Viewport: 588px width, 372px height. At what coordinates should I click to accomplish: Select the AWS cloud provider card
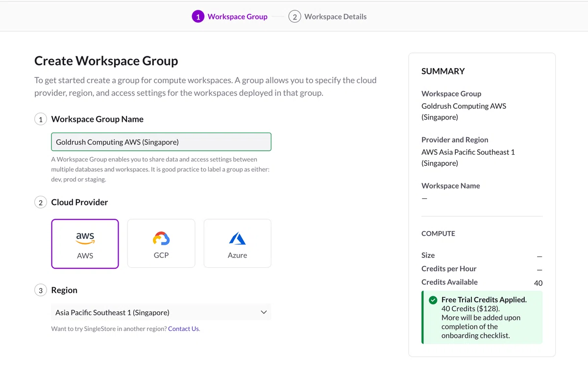coord(85,244)
